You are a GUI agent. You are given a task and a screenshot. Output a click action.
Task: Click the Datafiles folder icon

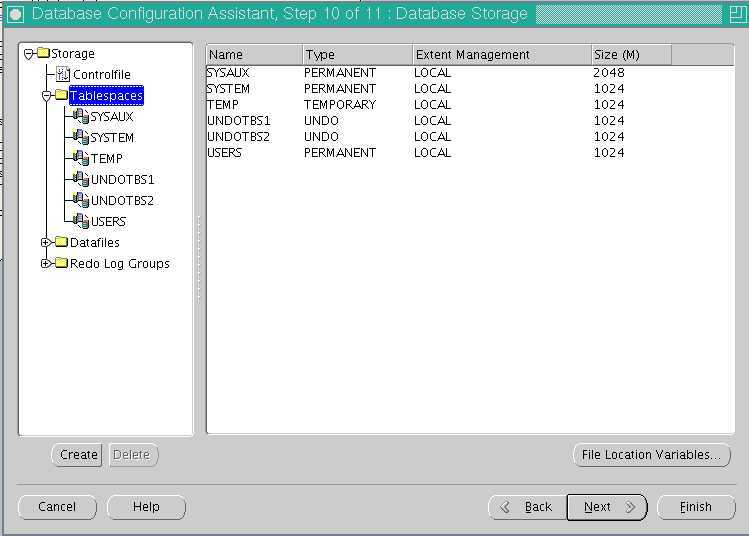click(x=61, y=242)
